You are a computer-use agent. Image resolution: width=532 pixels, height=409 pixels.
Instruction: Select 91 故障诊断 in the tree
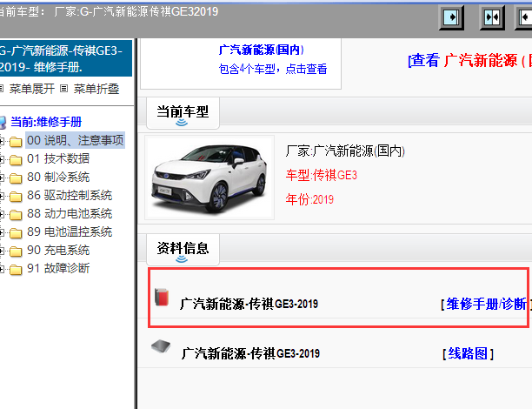coord(58,268)
